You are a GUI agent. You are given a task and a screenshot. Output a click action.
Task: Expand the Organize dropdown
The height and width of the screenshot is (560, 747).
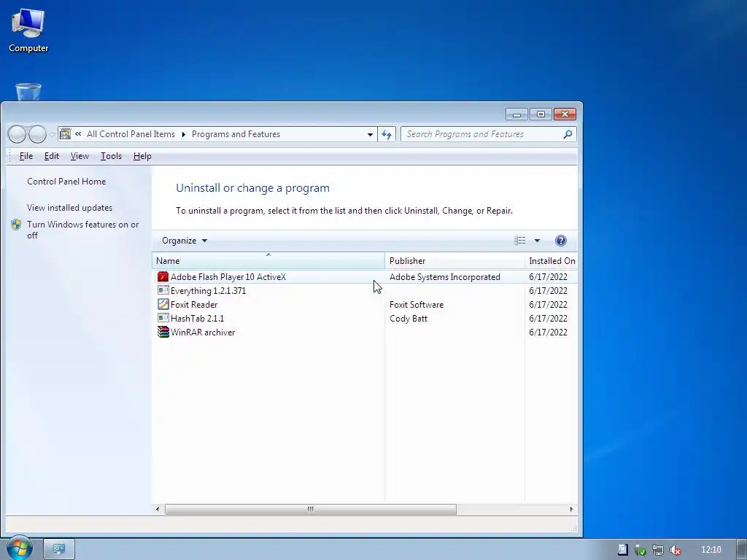[x=185, y=241]
